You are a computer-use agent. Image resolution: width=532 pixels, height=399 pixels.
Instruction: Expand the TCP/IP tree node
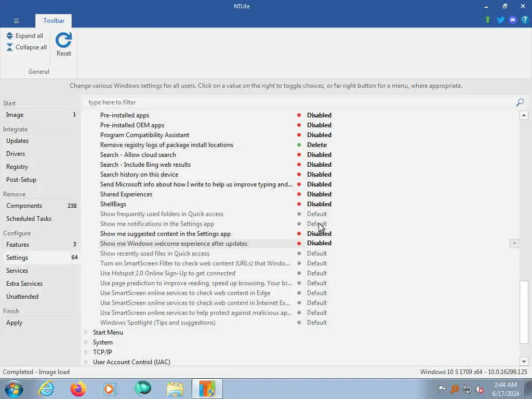(86, 352)
